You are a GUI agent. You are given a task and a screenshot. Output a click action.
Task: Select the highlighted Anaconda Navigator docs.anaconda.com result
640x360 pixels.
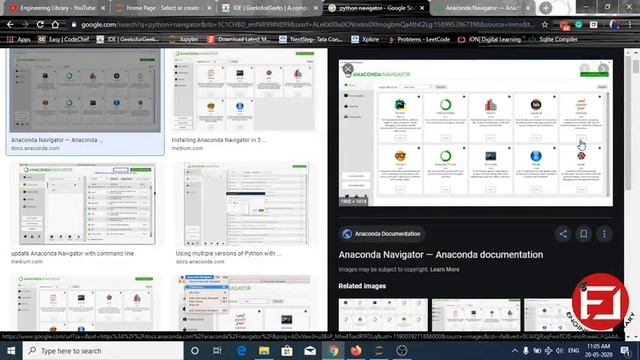[x=85, y=101]
